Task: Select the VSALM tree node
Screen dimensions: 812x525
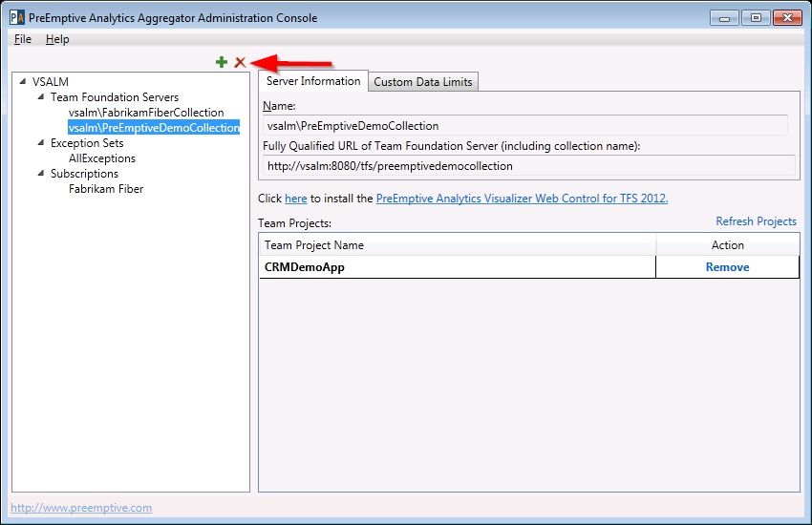Action: tap(51, 82)
